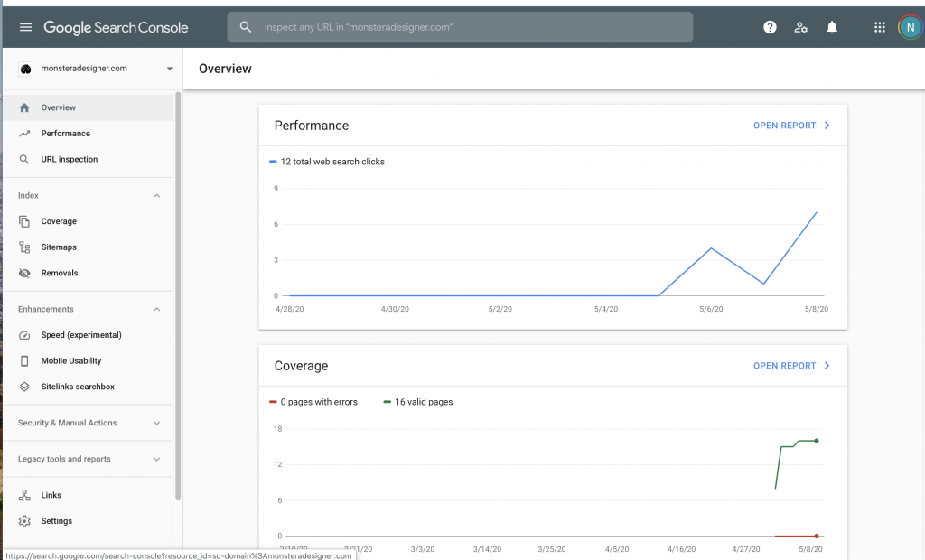925x560 pixels.
Task: Click the Overview page heading
Action: coord(225,69)
